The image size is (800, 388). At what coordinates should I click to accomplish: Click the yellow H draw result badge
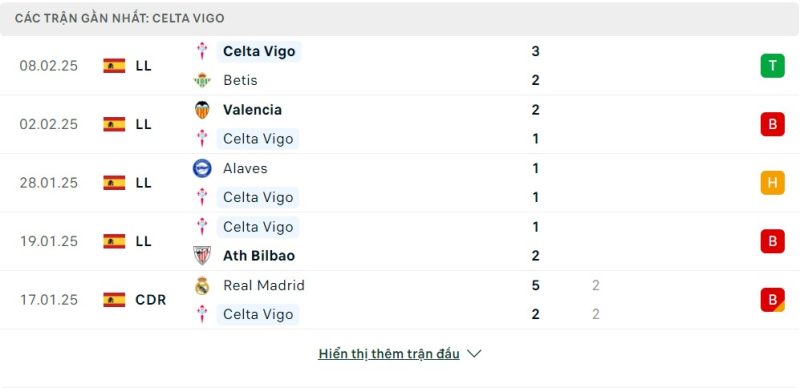772,183
